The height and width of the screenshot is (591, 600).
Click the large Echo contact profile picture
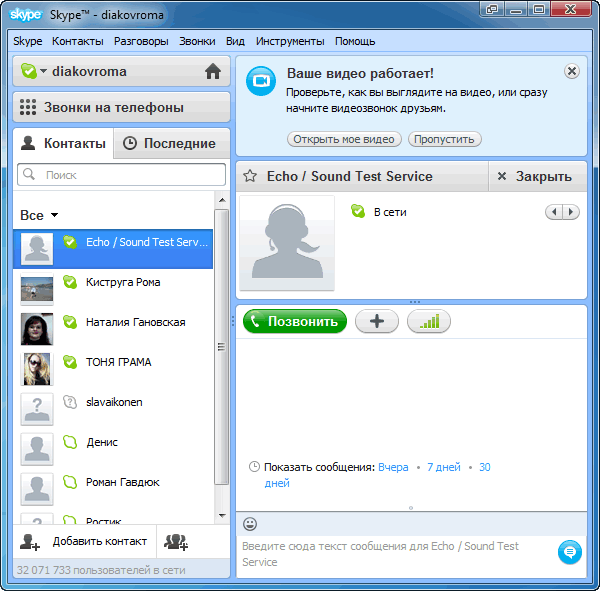[287, 243]
